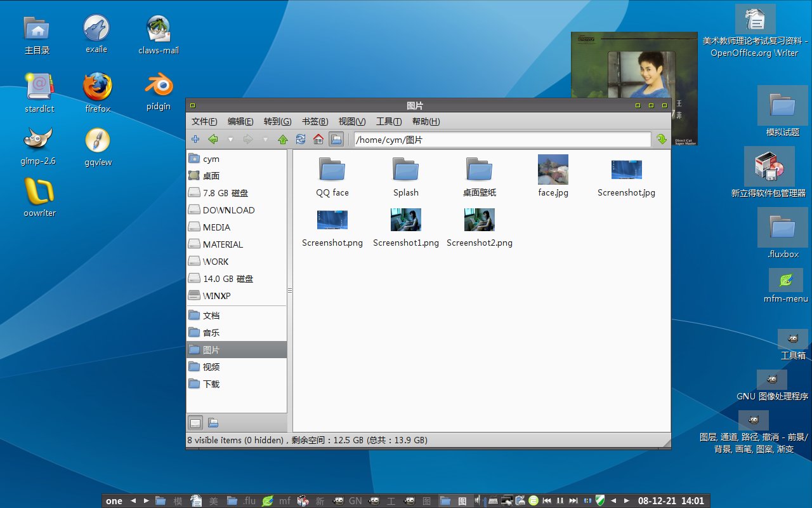Select cym in the side pane
Screen dimensions: 812x508
tap(237, 159)
